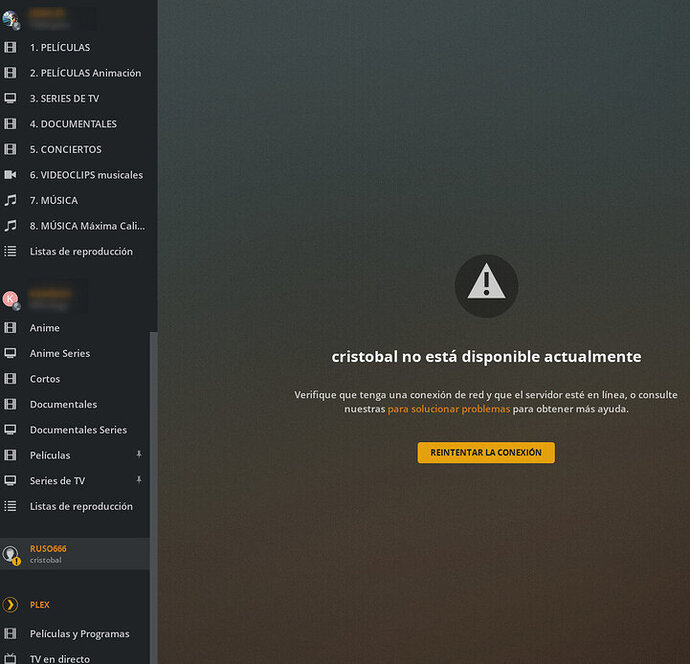
Task: Click the film icon beside 1. PELÍCULAS
Action: point(10,47)
